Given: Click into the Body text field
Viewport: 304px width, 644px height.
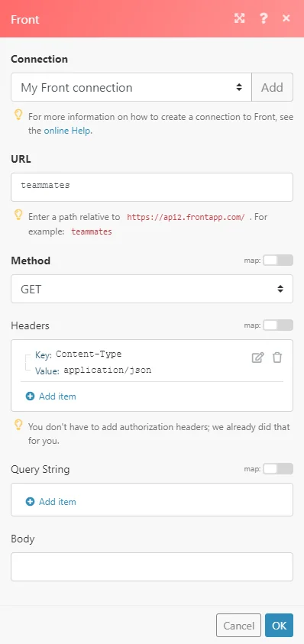Looking at the screenshot, I should pyautogui.click(x=152, y=567).
